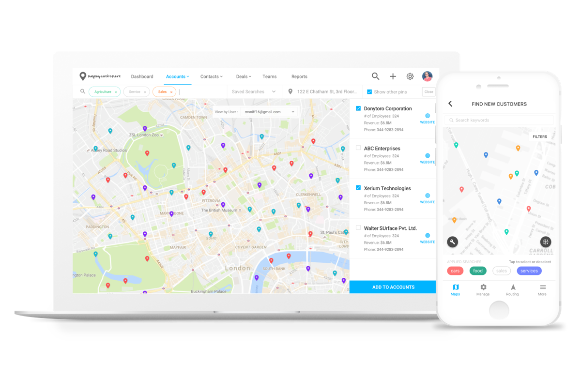This screenshot has height=392, width=581.
Task: Check ABC Enterprises checkbox
Action: [358, 148]
